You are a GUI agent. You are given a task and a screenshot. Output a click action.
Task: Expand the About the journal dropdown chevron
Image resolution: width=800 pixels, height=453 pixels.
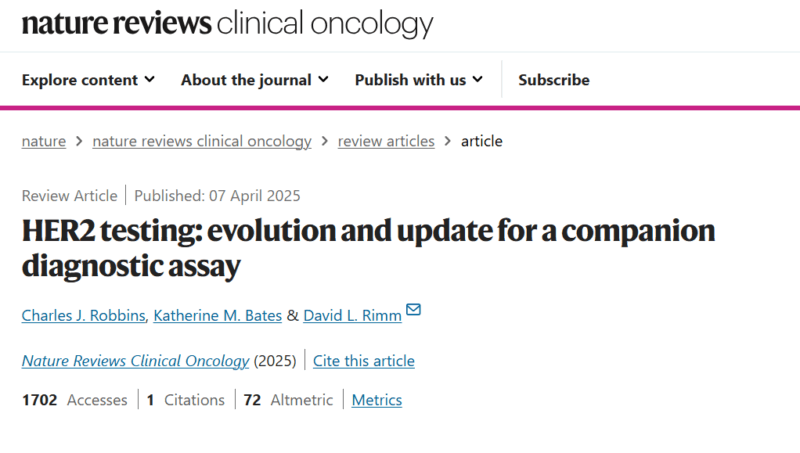click(x=323, y=80)
